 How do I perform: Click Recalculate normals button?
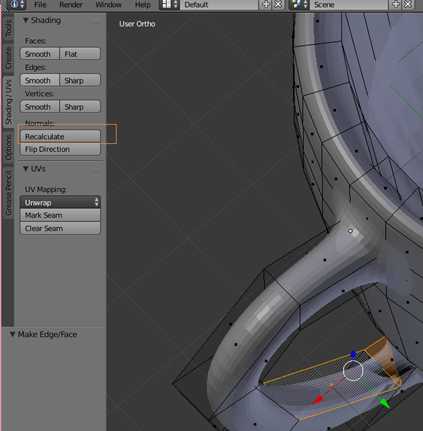coord(60,136)
